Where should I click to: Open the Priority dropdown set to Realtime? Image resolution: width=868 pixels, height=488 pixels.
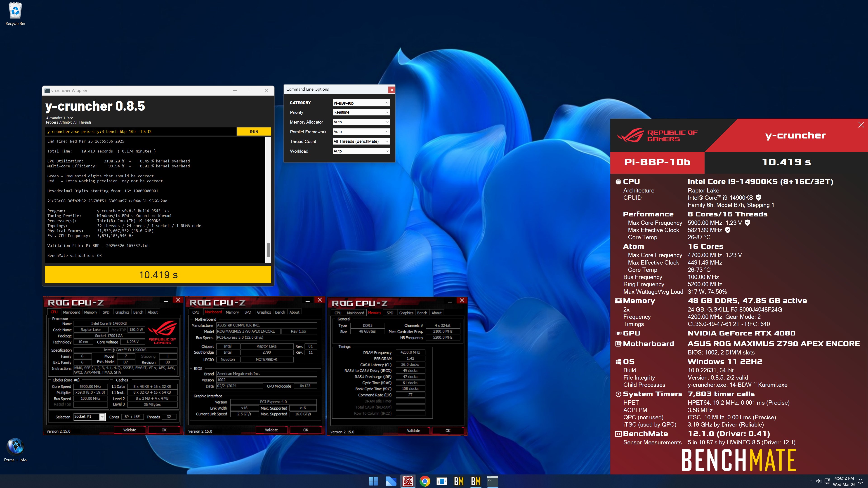pyautogui.click(x=361, y=112)
